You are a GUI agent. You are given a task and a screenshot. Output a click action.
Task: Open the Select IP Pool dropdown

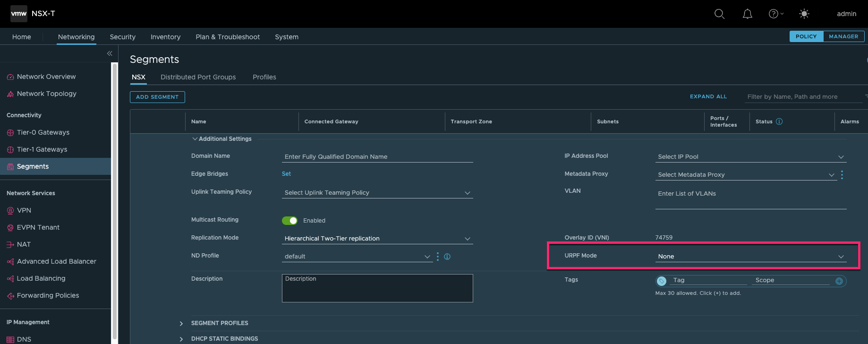[751, 157]
